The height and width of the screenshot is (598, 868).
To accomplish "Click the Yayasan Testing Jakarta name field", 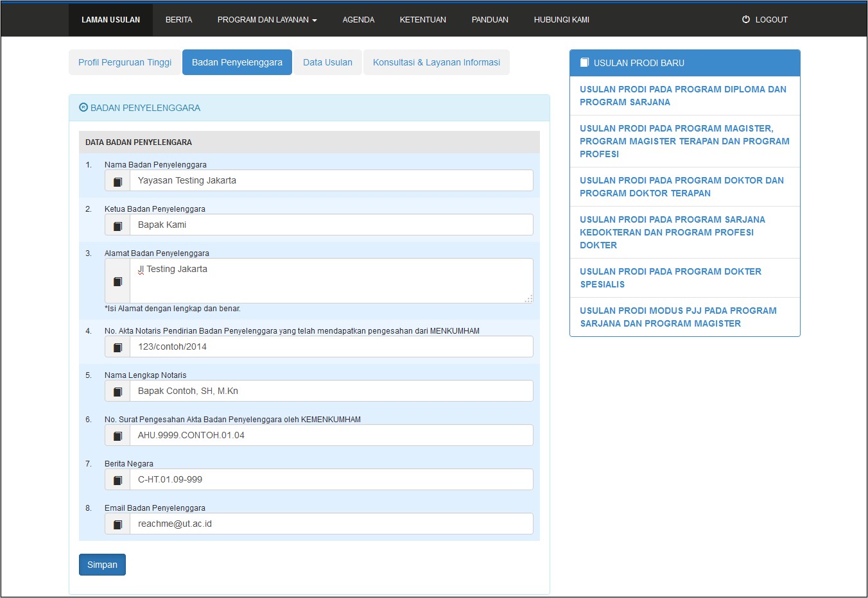I will pos(331,180).
